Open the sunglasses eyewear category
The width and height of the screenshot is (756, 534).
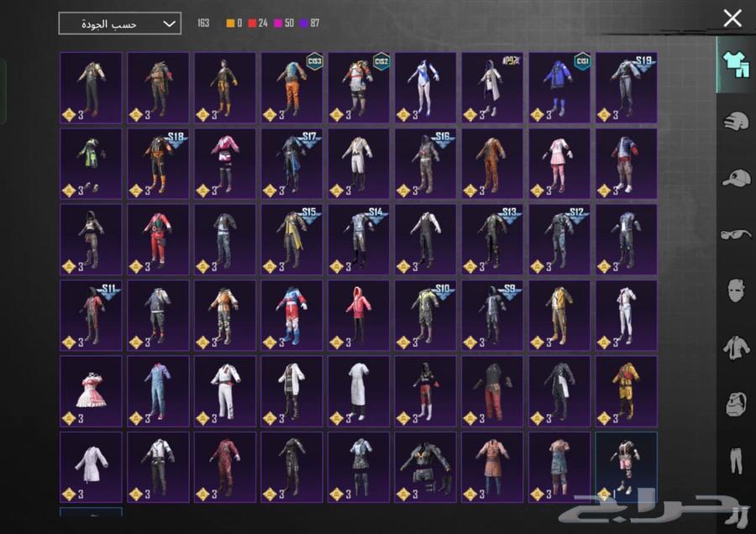point(736,234)
